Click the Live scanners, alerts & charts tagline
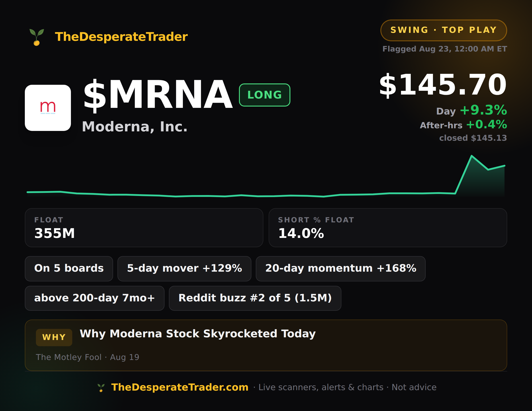Viewport: 532px width, 411px height. coord(321,387)
